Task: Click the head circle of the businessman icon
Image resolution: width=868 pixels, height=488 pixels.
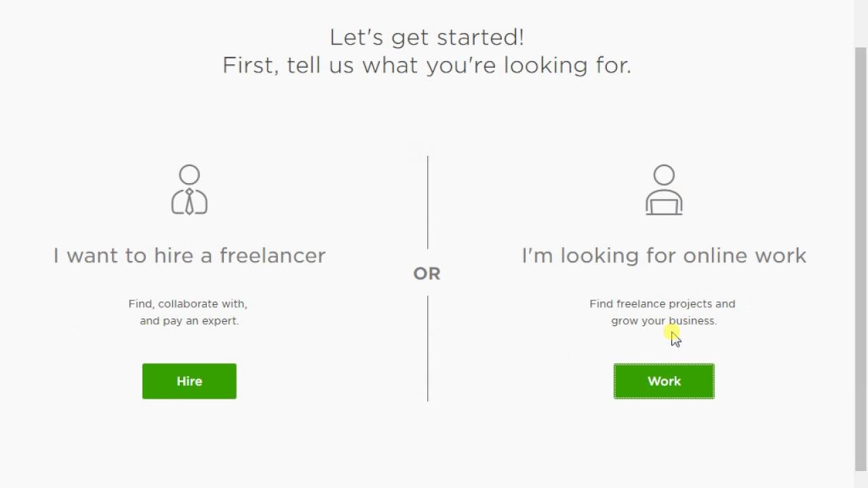Action: 189,175
